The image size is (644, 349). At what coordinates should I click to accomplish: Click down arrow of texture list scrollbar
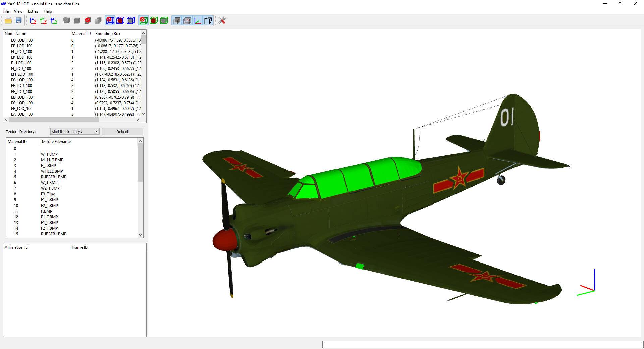click(141, 235)
